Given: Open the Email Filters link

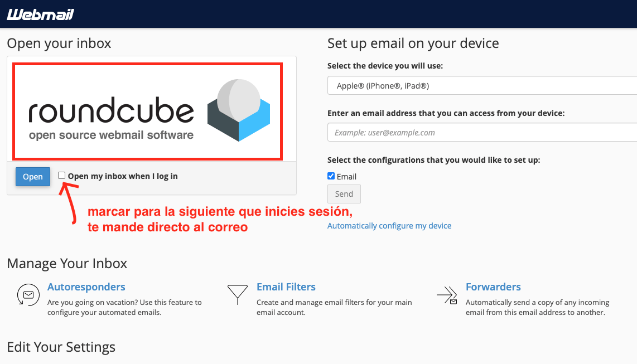Looking at the screenshot, I should click(x=286, y=287).
